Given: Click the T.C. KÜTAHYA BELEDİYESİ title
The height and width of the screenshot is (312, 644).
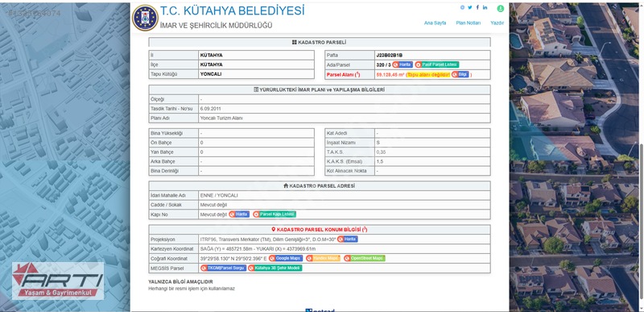Looking at the screenshot, I should pyautogui.click(x=232, y=10).
